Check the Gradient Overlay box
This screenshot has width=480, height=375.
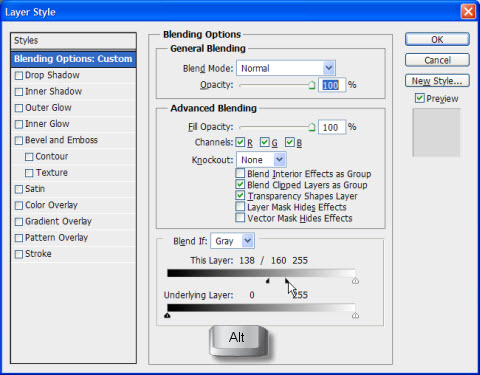click(19, 222)
